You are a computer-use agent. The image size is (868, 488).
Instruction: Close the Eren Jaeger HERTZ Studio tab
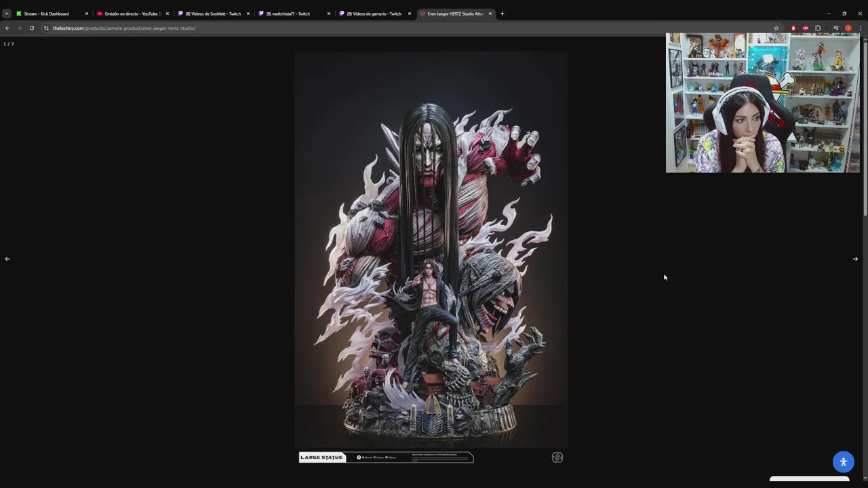[490, 14]
